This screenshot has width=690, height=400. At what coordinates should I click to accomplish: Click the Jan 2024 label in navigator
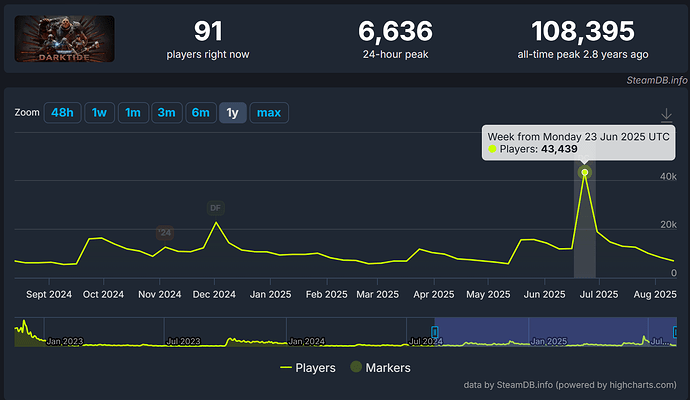pos(307,341)
